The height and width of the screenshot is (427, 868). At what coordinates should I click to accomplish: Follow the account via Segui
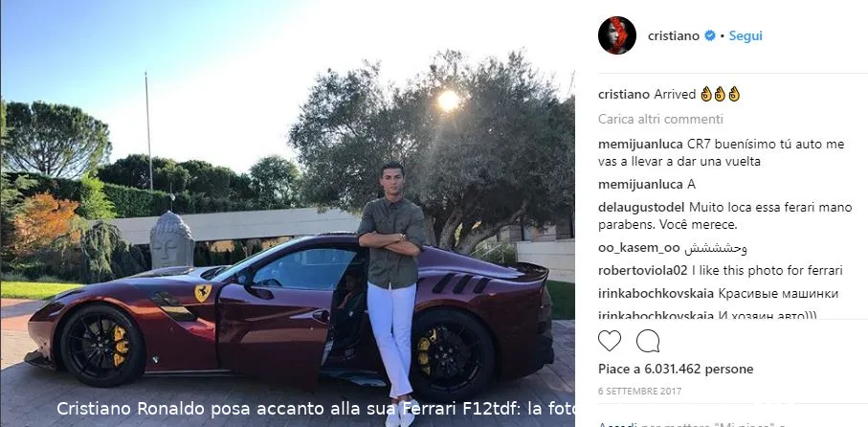pos(746,36)
